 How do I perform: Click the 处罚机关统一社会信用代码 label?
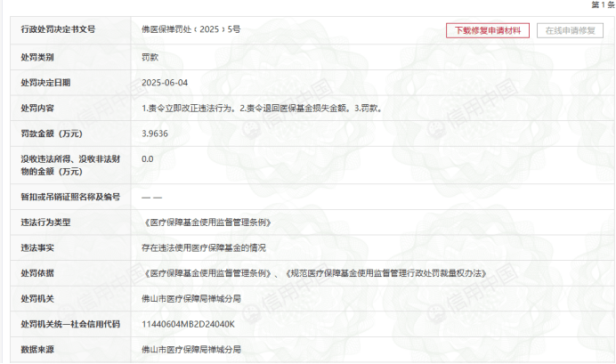click(69, 324)
